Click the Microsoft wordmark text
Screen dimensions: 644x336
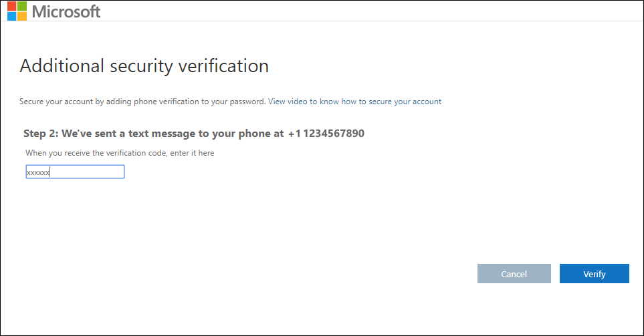tap(66, 11)
